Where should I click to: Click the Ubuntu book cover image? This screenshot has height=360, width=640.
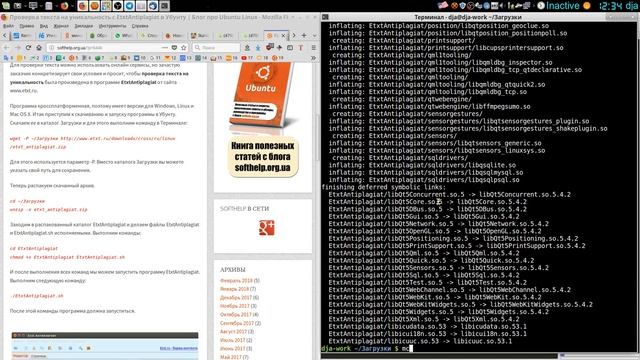262,95
